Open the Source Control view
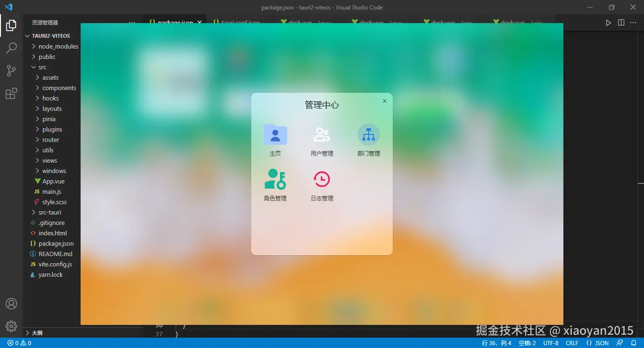The width and height of the screenshot is (644, 348). [x=11, y=70]
